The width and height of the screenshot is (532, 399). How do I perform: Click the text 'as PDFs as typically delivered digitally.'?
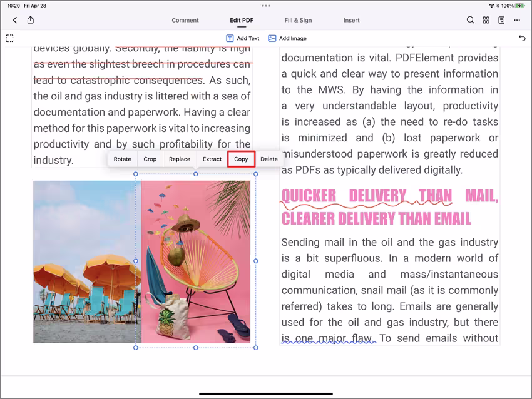[x=372, y=170]
